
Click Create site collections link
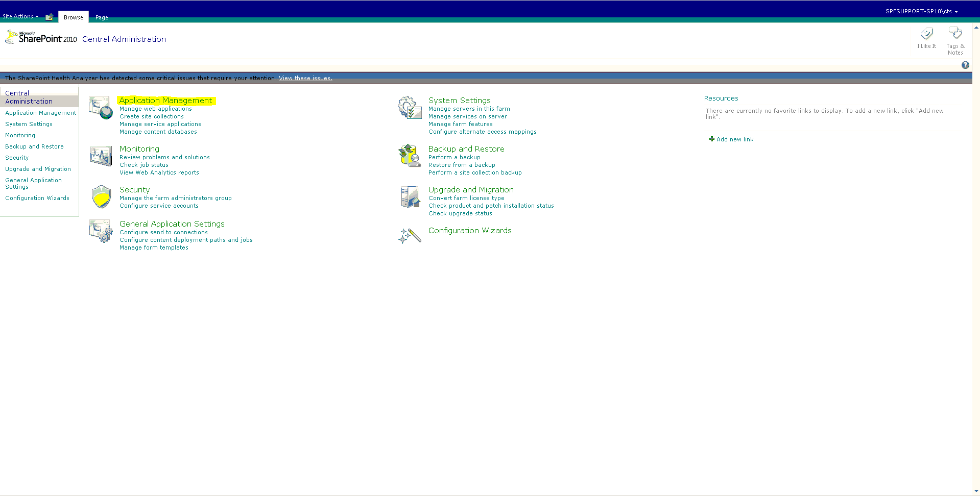[x=152, y=116]
